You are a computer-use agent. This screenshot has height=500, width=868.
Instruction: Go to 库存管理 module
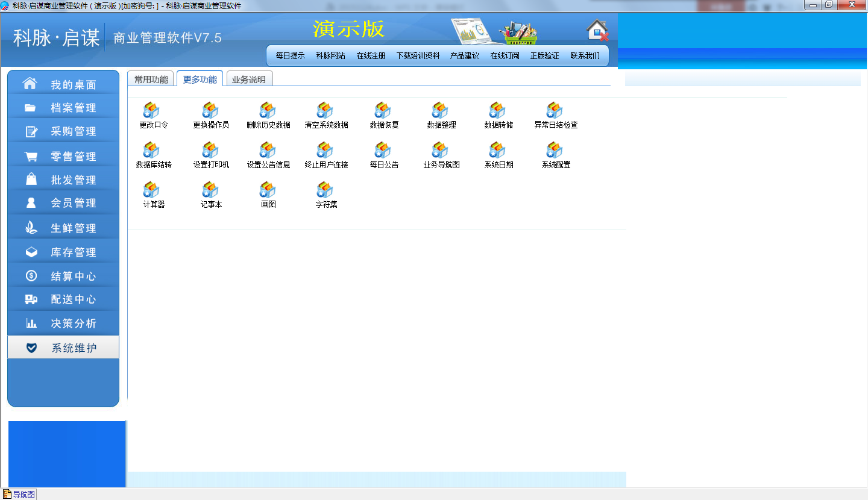63,252
